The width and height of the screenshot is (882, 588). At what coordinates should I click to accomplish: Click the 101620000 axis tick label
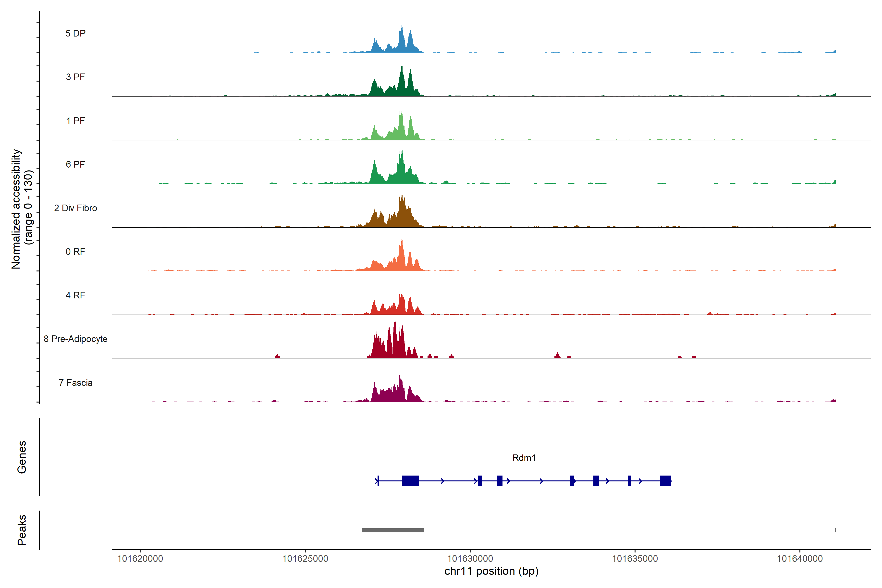pos(140,558)
